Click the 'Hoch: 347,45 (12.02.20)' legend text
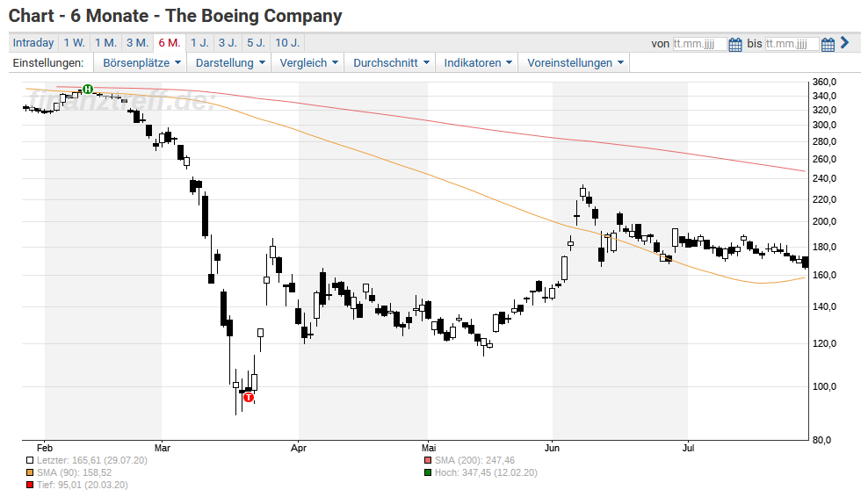The width and height of the screenshot is (868, 504). pos(486,472)
